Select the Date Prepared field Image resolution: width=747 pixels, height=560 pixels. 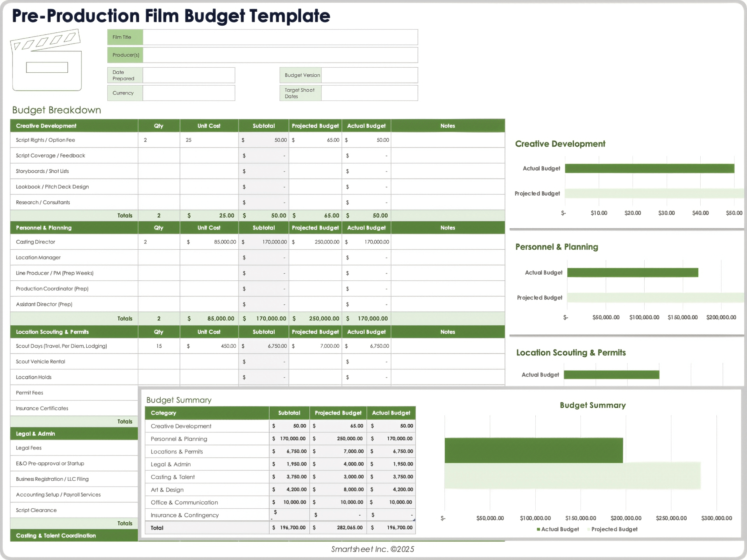coord(189,75)
